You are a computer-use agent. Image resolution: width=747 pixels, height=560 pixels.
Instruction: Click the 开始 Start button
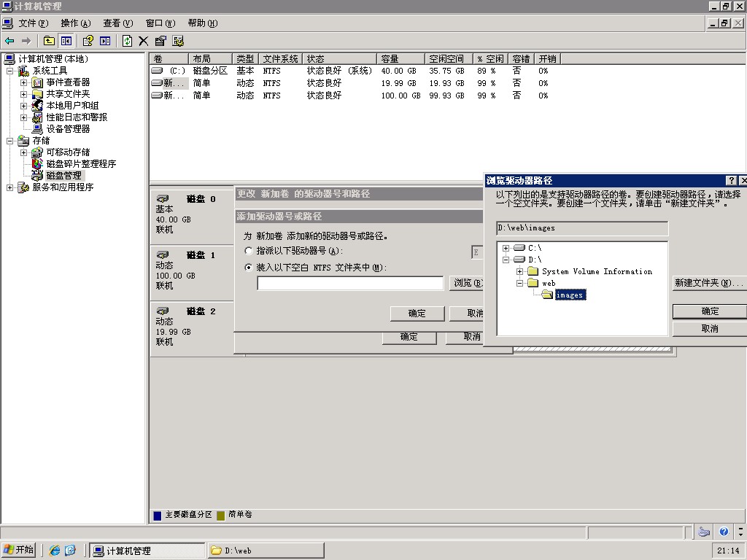click(19, 550)
